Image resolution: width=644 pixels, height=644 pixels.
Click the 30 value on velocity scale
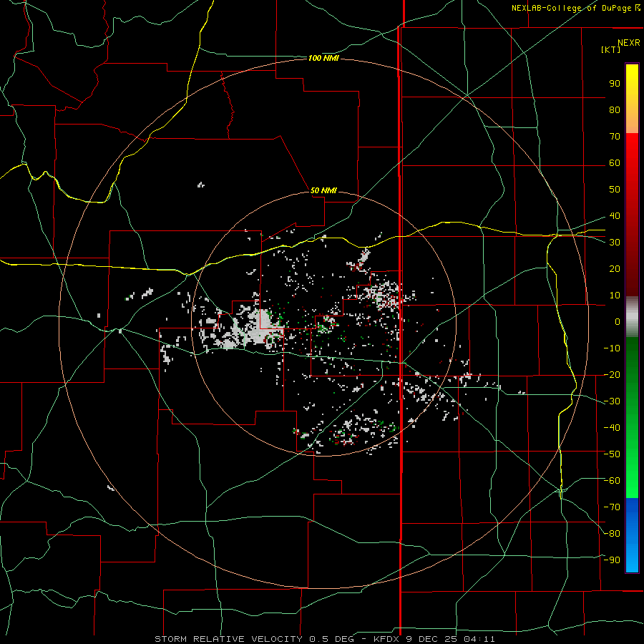(x=615, y=243)
